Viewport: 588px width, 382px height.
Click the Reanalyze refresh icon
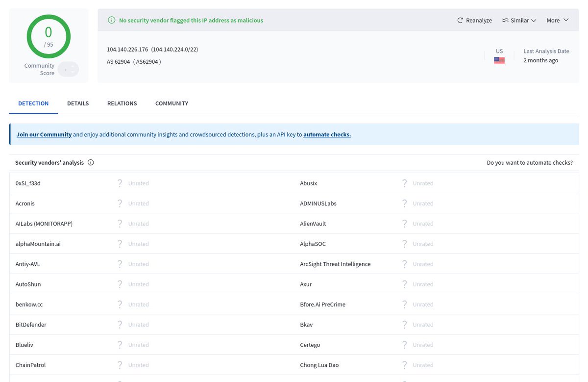tap(460, 21)
